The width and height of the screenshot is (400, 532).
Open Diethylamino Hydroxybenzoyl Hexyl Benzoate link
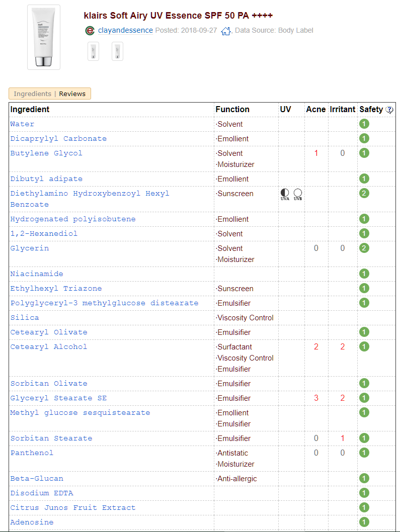click(90, 199)
